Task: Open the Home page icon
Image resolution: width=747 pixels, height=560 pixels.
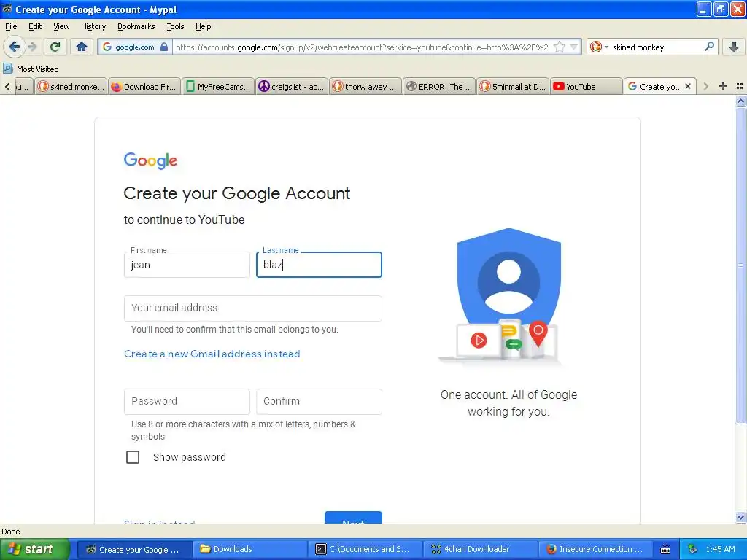Action: (x=82, y=47)
